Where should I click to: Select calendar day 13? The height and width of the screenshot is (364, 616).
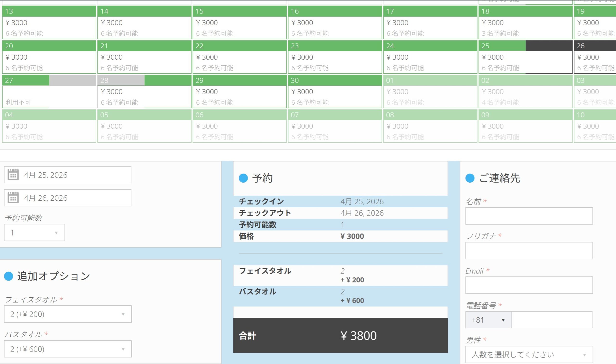[49, 23]
